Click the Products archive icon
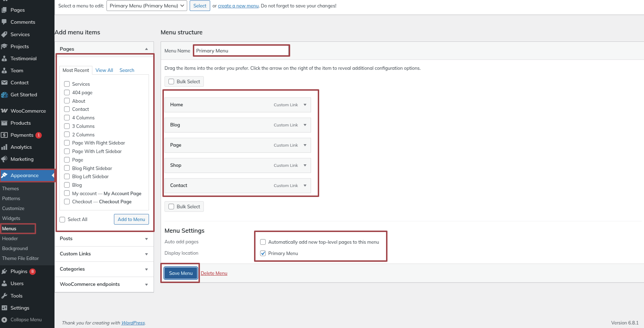The width and height of the screenshot is (644, 328). (x=4, y=123)
